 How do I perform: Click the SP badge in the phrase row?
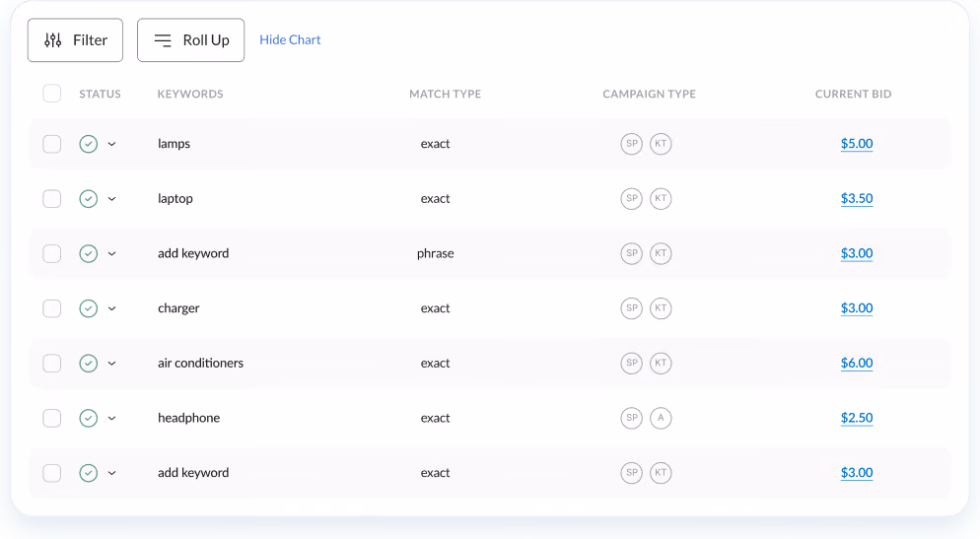(632, 253)
